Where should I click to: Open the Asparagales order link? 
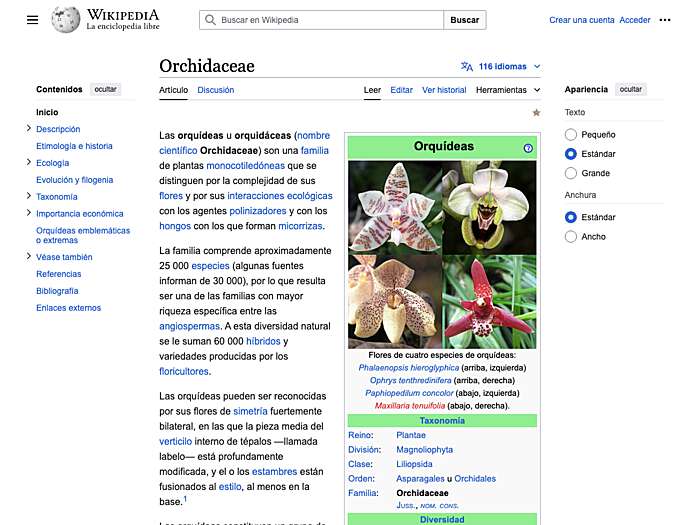click(x=420, y=479)
